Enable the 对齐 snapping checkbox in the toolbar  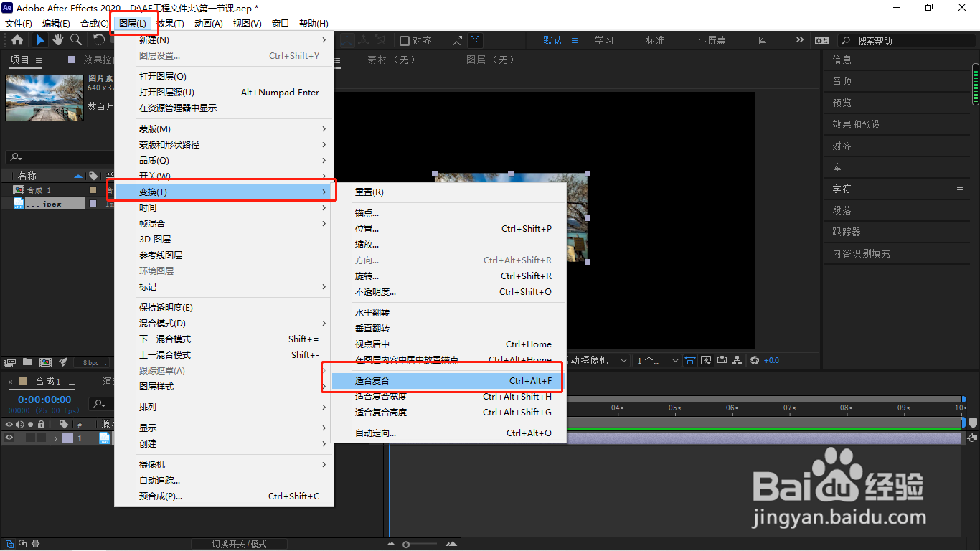pos(407,40)
